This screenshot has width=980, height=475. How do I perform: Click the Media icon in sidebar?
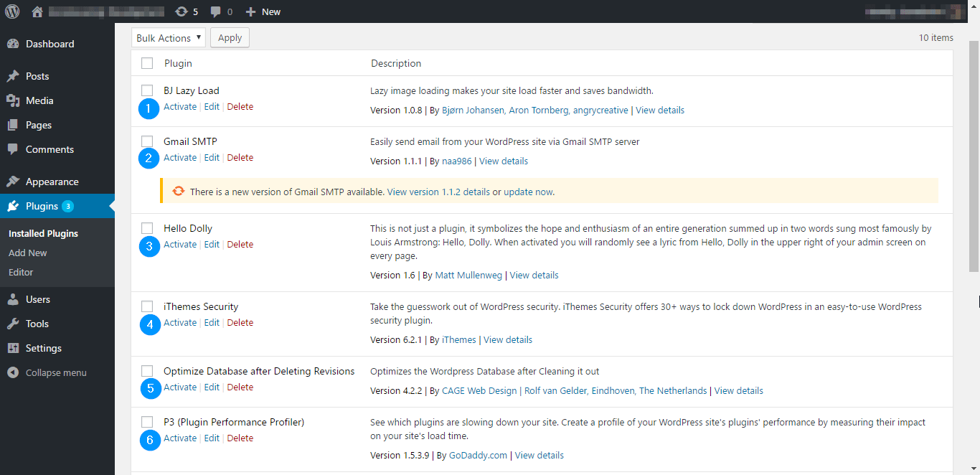point(13,100)
